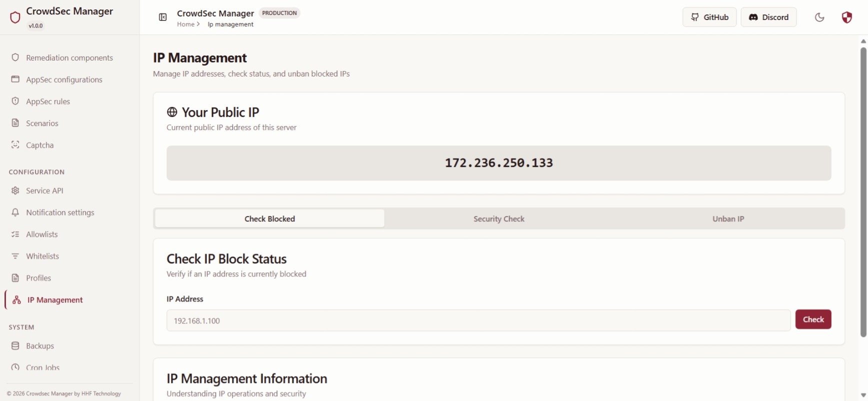
Task: Click the Service API gear icon
Action: [16, 190]
